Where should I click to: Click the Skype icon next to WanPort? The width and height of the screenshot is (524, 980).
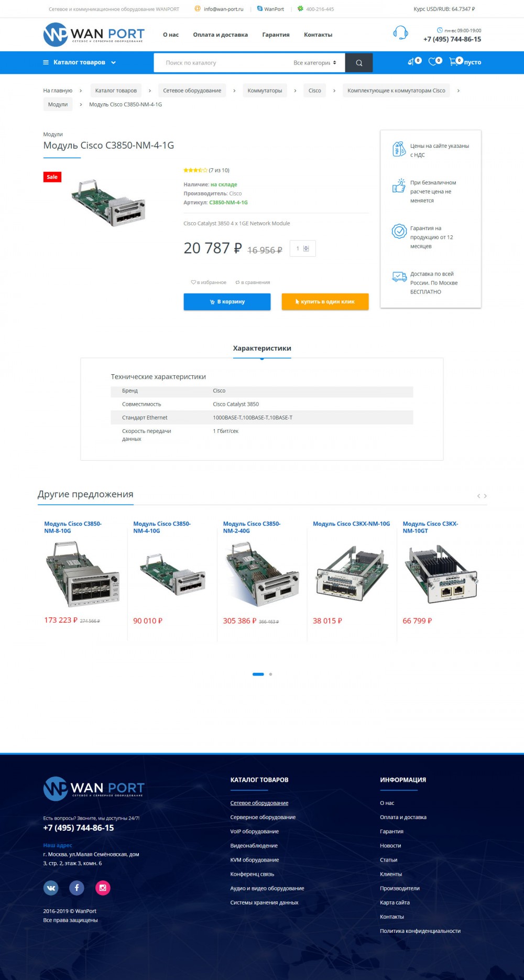(x=259, y=8)
